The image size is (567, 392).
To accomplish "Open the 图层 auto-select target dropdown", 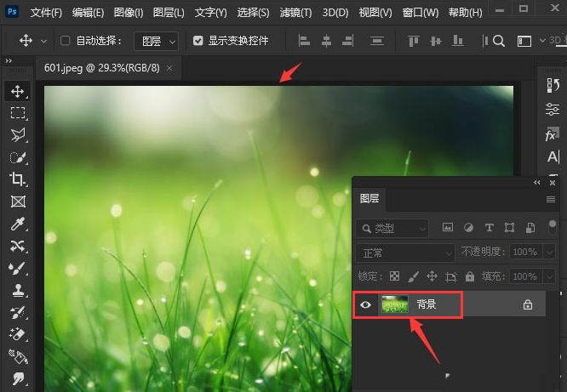I will 156,41.
